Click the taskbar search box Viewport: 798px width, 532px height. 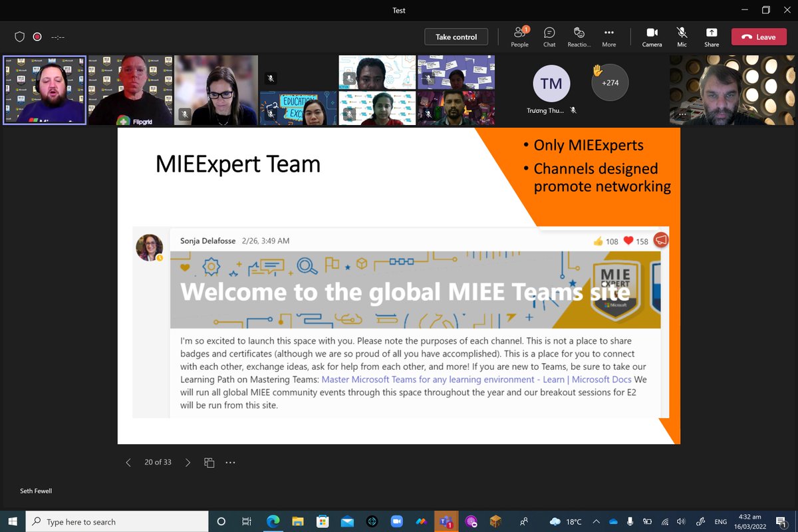pos(117,521)
